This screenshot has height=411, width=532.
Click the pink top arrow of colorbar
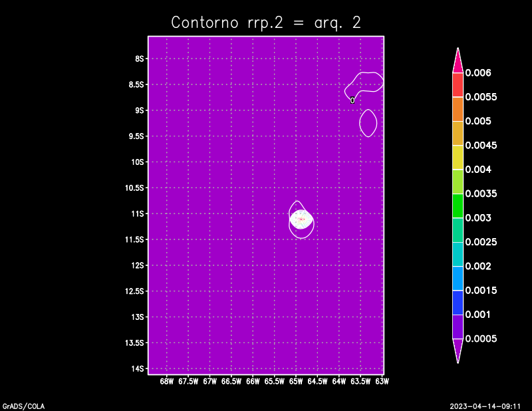coord(458,61)
